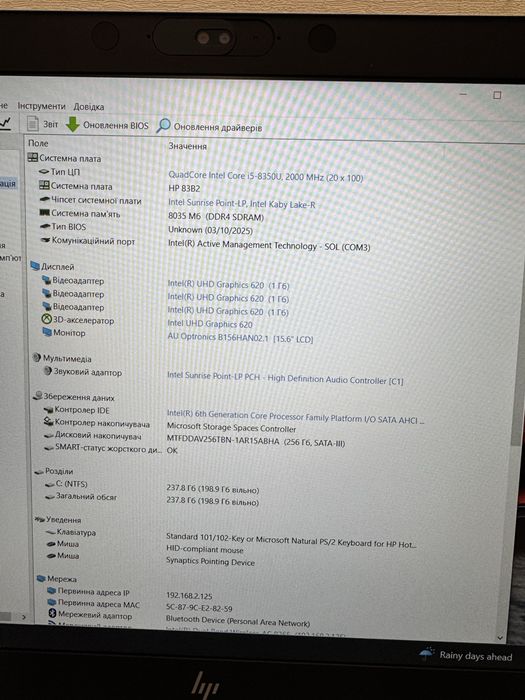The height and width of the screenshot is (700, 525).
Task: Select the Synaptics Pointing Device value
Action: 210,562
